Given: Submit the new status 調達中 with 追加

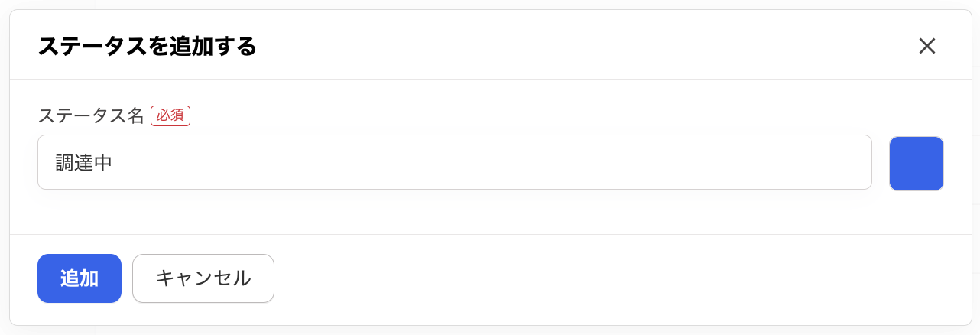Looking at the screenshot, I should click(x=80, y=278).
